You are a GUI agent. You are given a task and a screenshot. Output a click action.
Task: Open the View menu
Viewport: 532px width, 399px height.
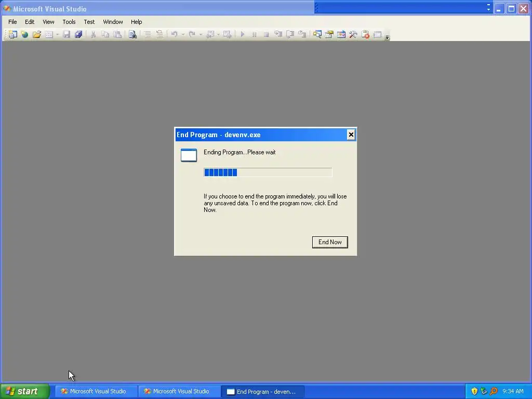coord(48,22)
